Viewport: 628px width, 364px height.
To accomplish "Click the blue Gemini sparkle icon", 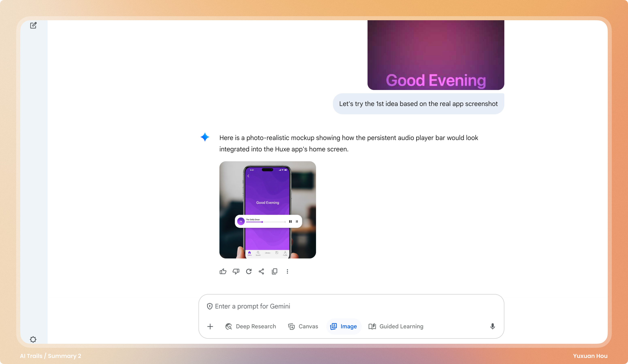I will [205, 137].
